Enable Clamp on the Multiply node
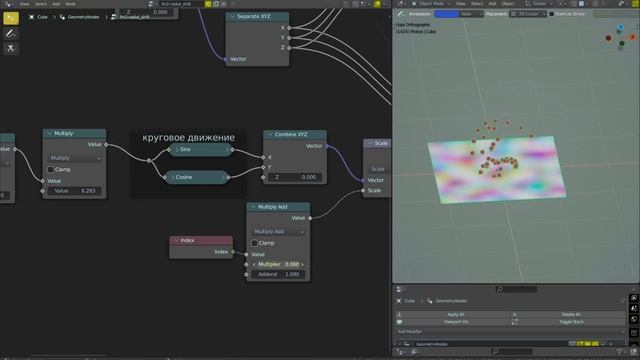 tap(51, 169)
